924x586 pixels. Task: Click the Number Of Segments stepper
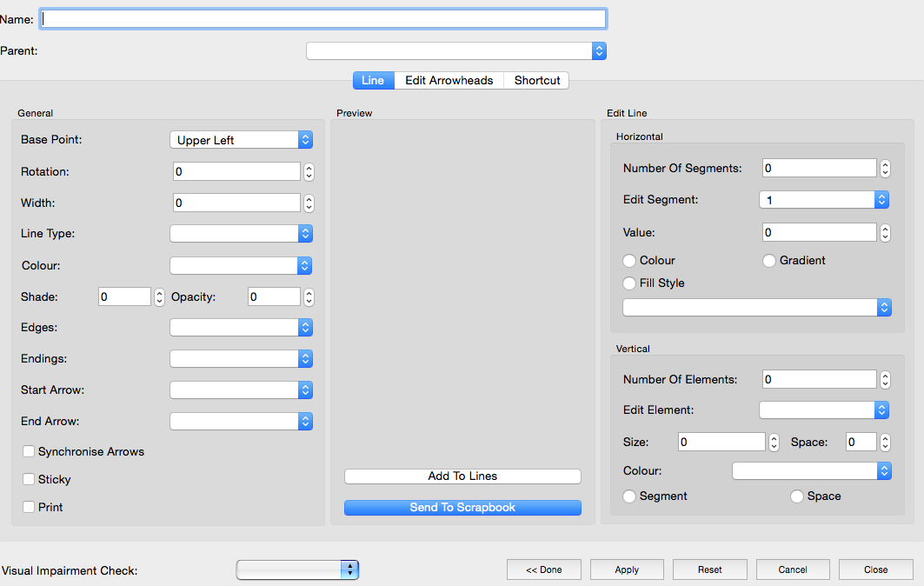point(885,169)
